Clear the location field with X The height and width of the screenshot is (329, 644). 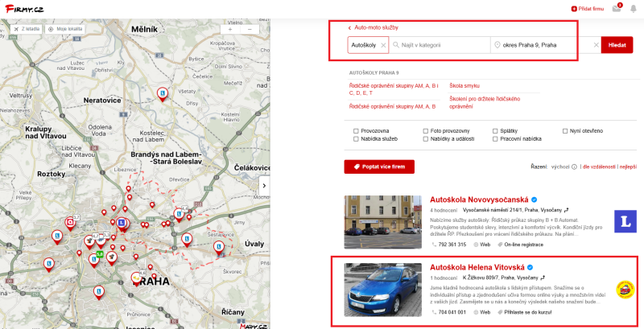point(596,45)
